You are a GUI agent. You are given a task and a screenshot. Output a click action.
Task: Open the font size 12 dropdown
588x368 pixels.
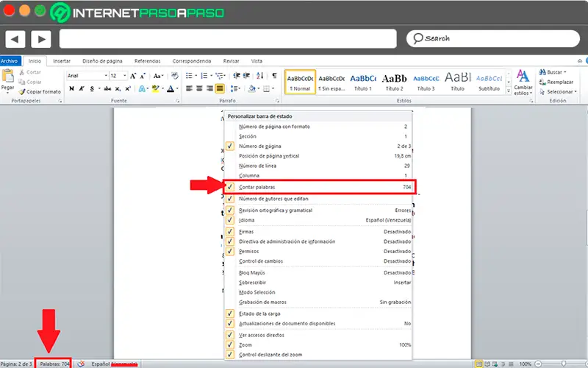pos(124,76)
